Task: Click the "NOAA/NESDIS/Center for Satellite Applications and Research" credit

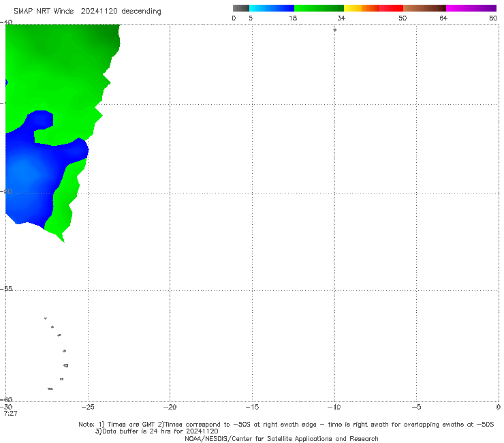Action: coord(281,439)
